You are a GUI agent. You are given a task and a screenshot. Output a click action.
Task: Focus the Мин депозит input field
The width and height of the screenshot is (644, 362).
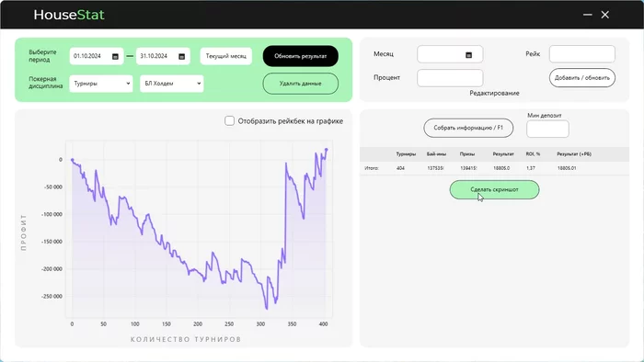point(547,129)
